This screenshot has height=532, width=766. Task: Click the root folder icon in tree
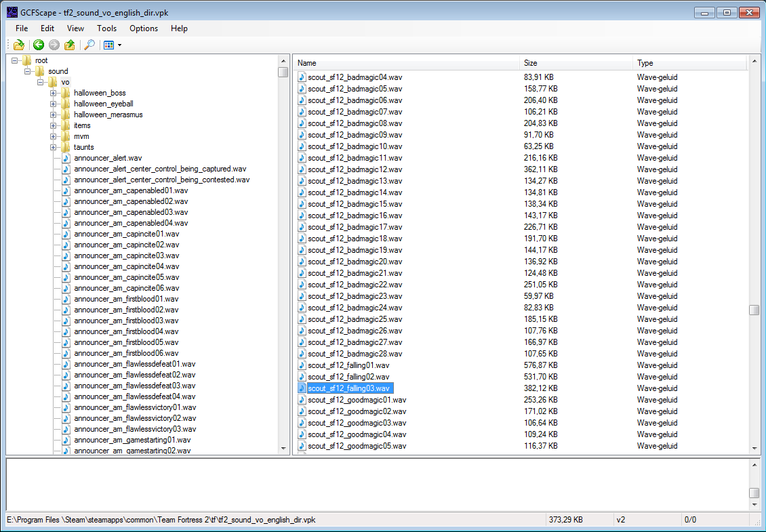click(x=27, y=60)
